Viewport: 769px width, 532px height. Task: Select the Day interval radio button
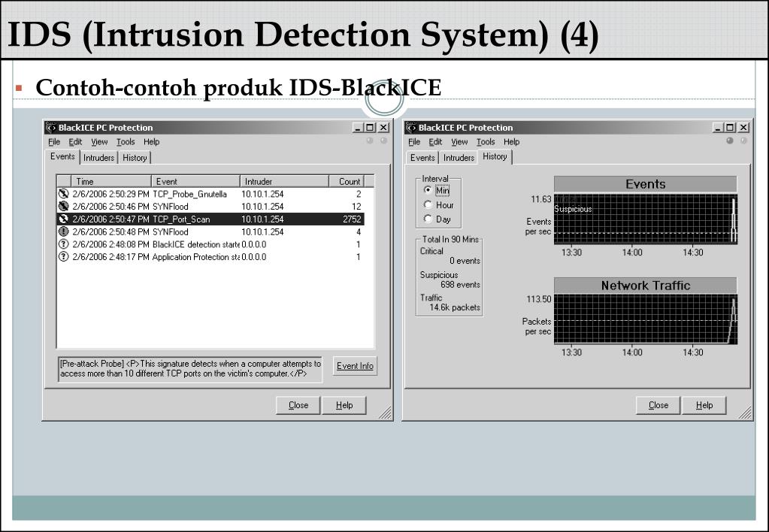click(x=428, y=219)
